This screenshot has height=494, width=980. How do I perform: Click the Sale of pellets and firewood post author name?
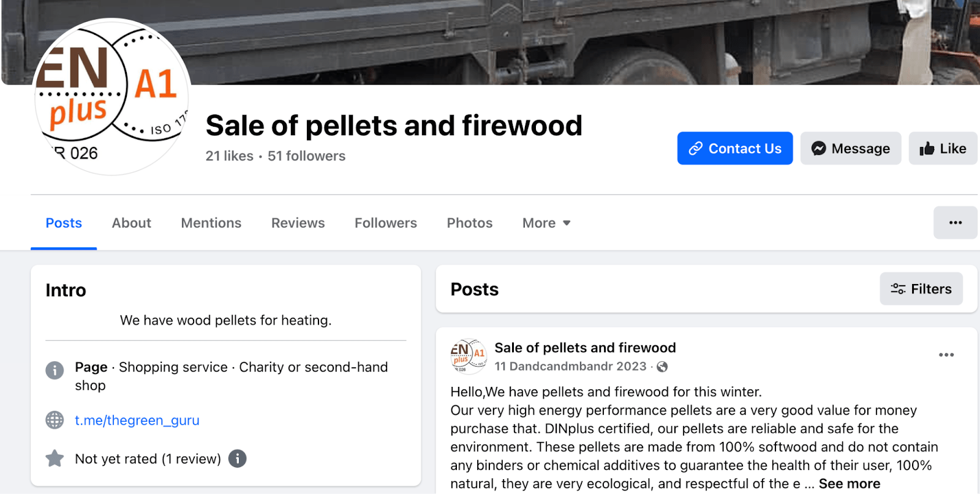pyautogui.click(x=584, y=347)
